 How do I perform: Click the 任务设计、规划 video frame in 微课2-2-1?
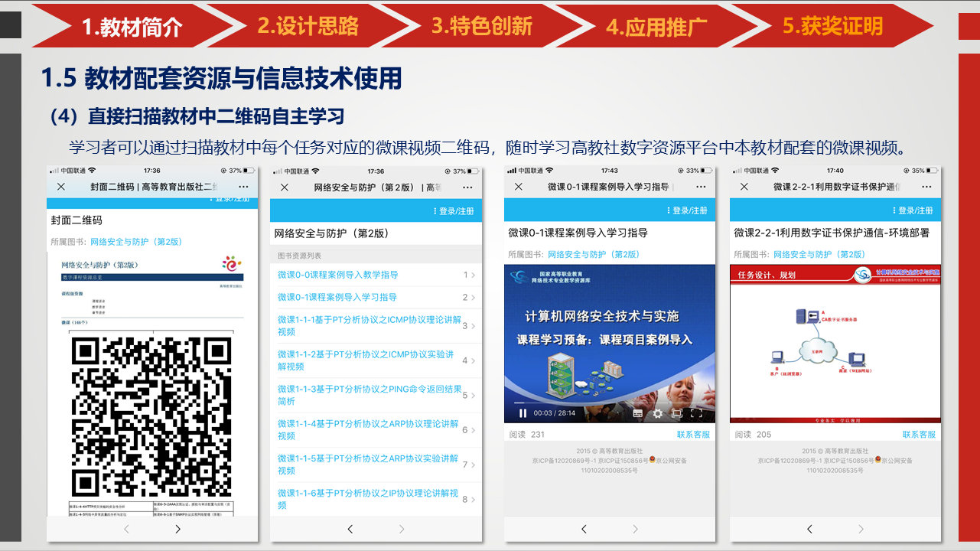[835, 344]
